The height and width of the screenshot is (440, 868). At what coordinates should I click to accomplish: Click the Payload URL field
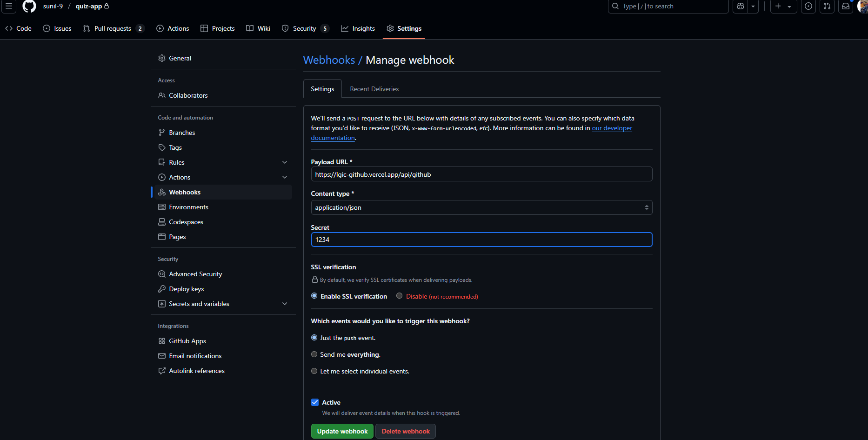coord(481,174)
